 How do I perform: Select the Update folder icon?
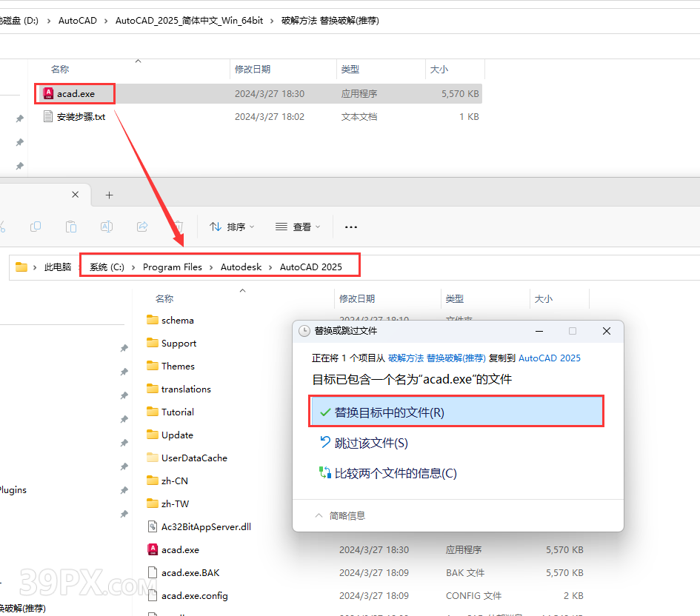(153, 435)
